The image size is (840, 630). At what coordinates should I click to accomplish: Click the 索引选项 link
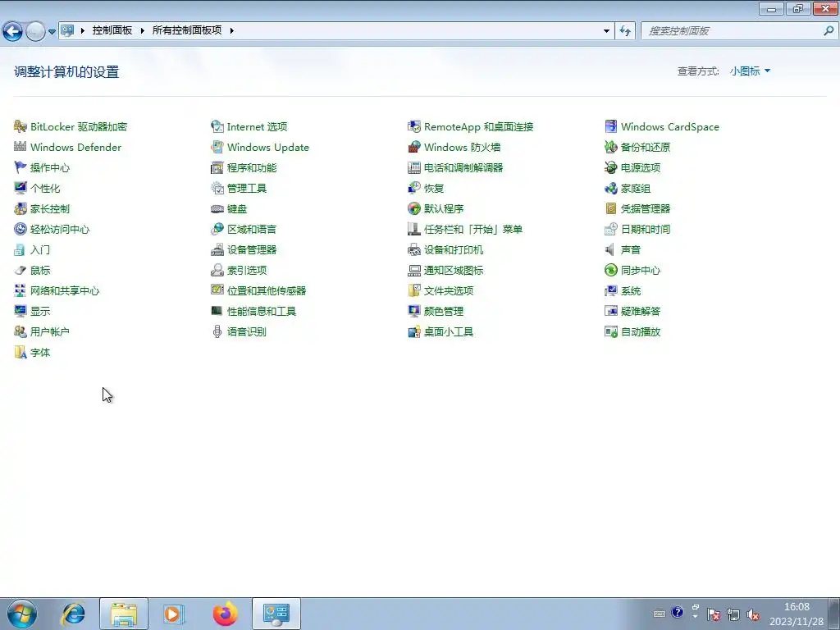pos(247,271)
